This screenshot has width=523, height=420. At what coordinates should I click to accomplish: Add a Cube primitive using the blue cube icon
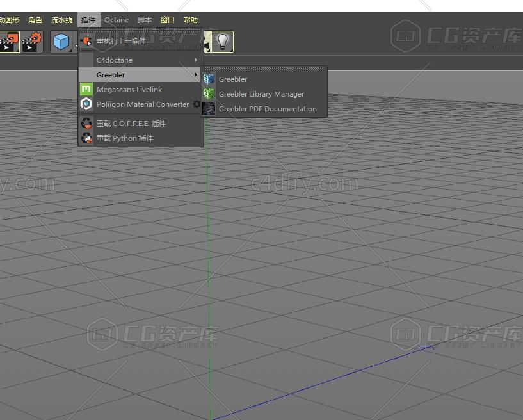coord(61,42)
